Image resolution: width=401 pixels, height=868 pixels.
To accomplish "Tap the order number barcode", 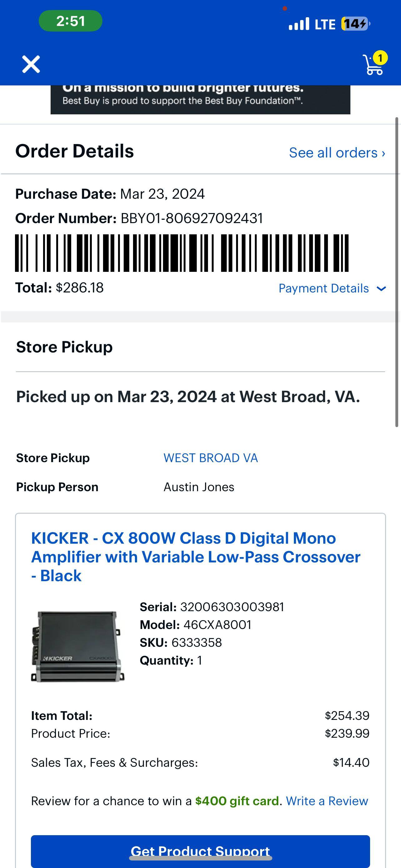I will pos(182,253).
